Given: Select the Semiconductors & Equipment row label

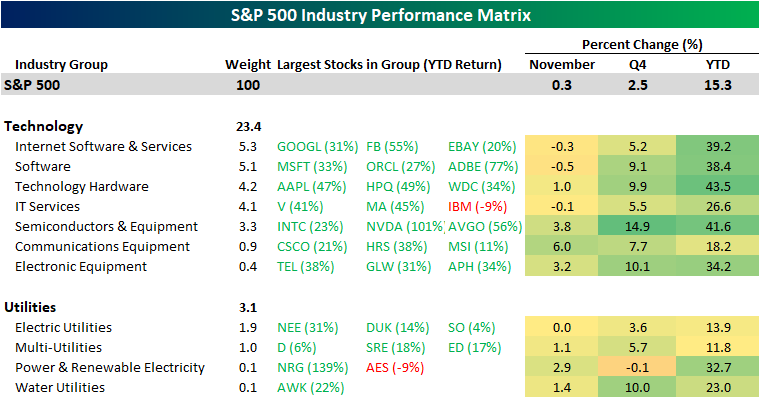Looking at the screenshot, I should tap(106, 227).
